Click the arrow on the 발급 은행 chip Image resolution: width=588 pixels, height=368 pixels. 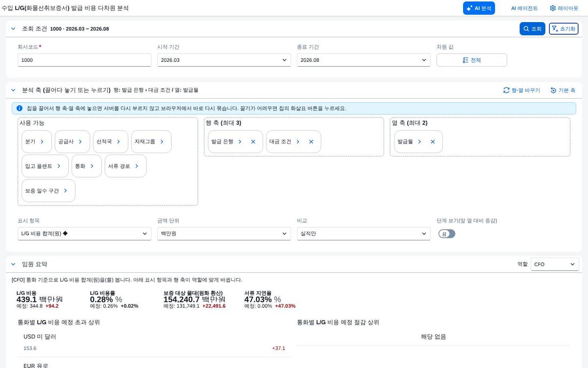click(x=240, y=141)
